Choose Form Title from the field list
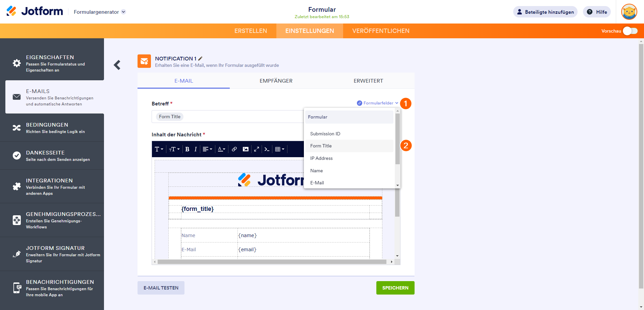This screenshot has height=310, width=644. point(349,146)
